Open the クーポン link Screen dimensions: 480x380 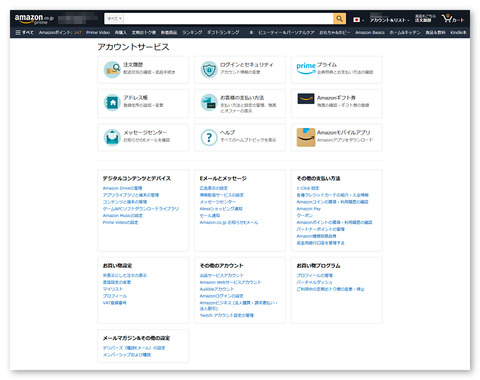(305, 216)
